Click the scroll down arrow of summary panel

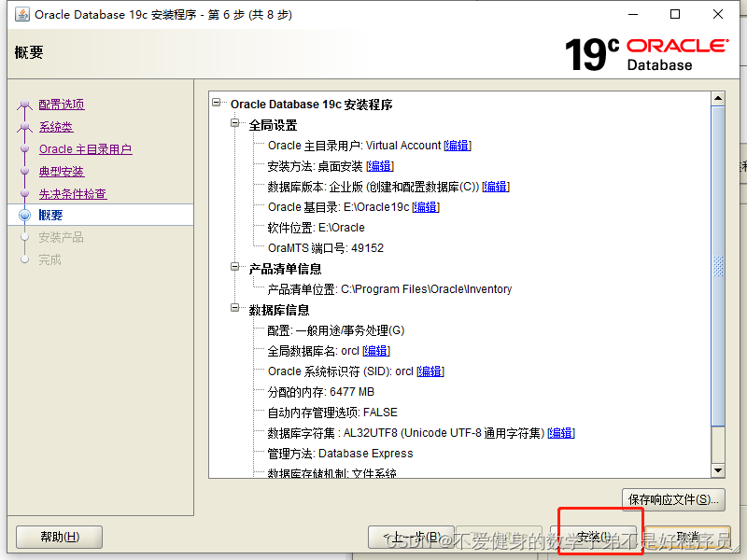[x=718, y=470]
